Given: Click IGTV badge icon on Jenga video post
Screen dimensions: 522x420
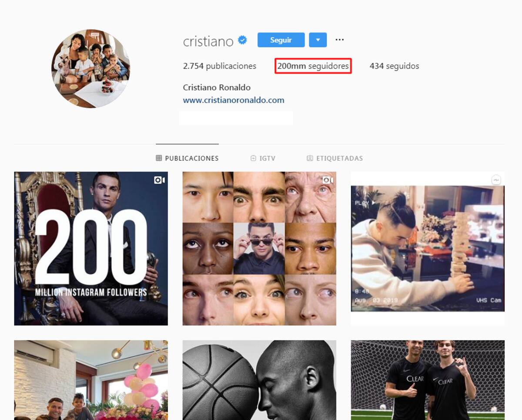Looking at the screenshot, I should tap(496, 180).
